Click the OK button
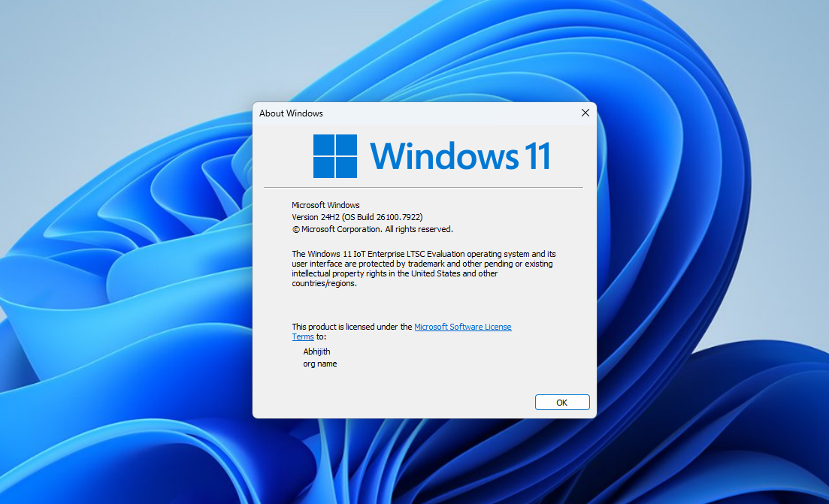829x504 pixels. [562, 402]
